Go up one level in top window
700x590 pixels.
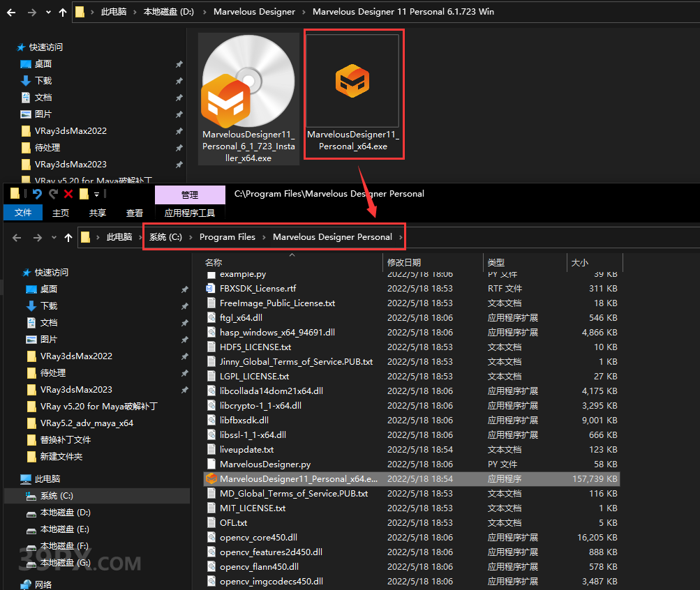(63, 13)
